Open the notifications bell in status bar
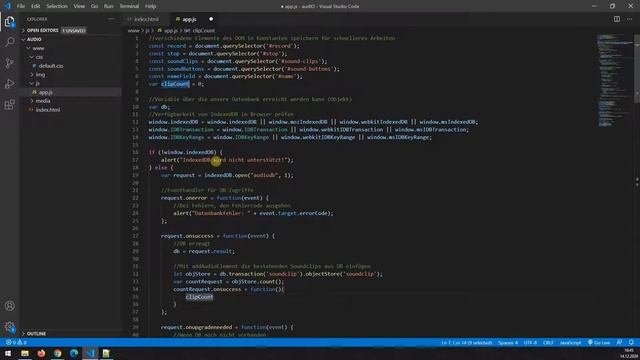 click(631, 342)
